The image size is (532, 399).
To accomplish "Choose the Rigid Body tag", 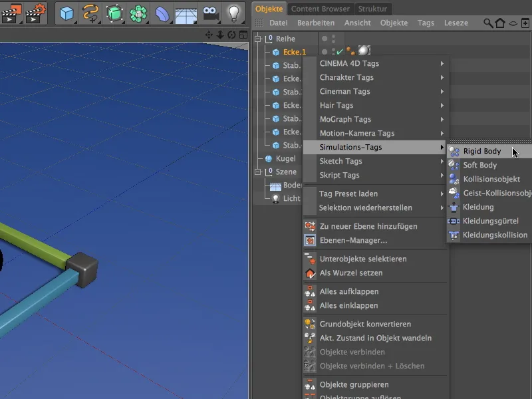I will [x=489, y=152].
